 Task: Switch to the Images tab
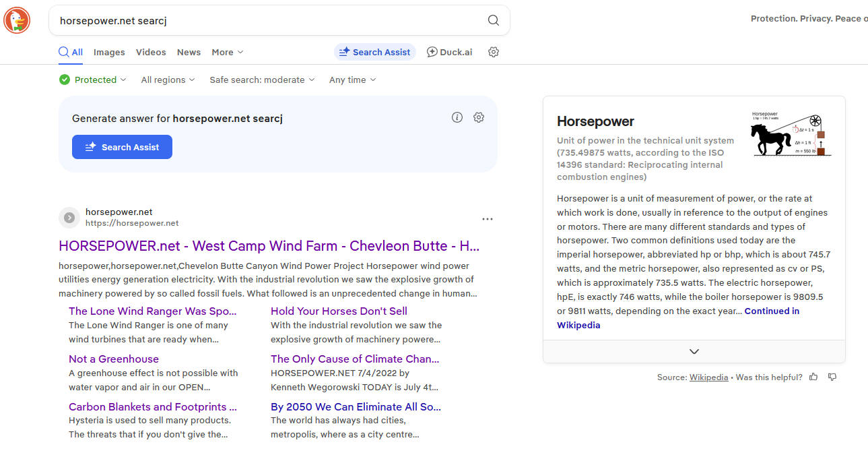[x=109, y=52]
